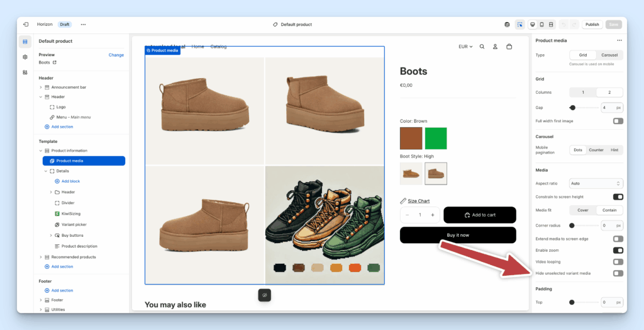This screenshot has height=330, width=644.
Task: Expand the Announcement bar section
Action: pyautogui.click(x=41, y=87)
